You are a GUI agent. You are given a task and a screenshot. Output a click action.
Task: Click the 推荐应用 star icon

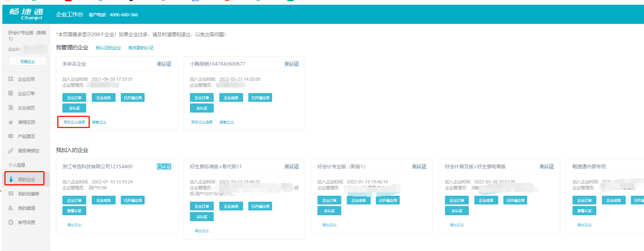click(11, 122)
